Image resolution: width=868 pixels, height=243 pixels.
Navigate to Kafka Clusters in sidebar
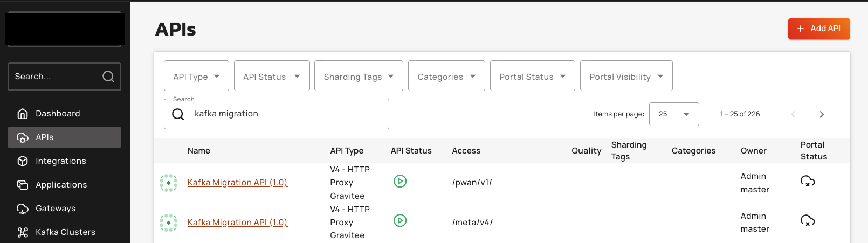coord(65,232)
